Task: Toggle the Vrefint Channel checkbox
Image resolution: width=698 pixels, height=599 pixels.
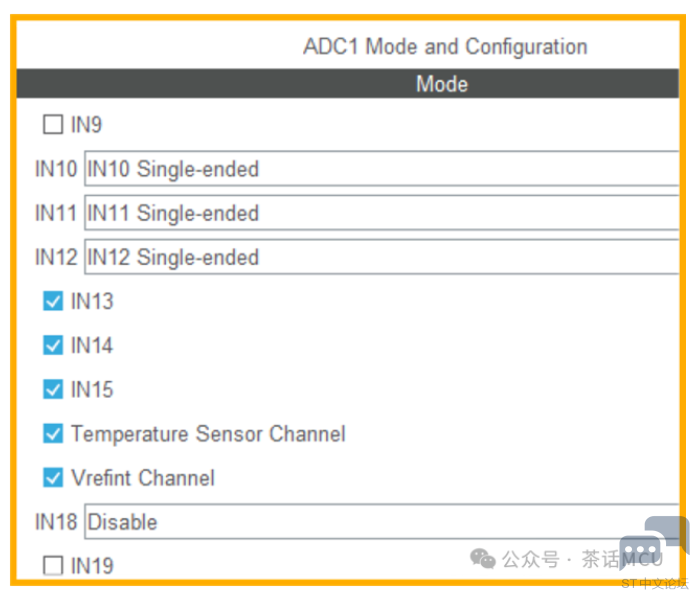Action: [53, 478]
